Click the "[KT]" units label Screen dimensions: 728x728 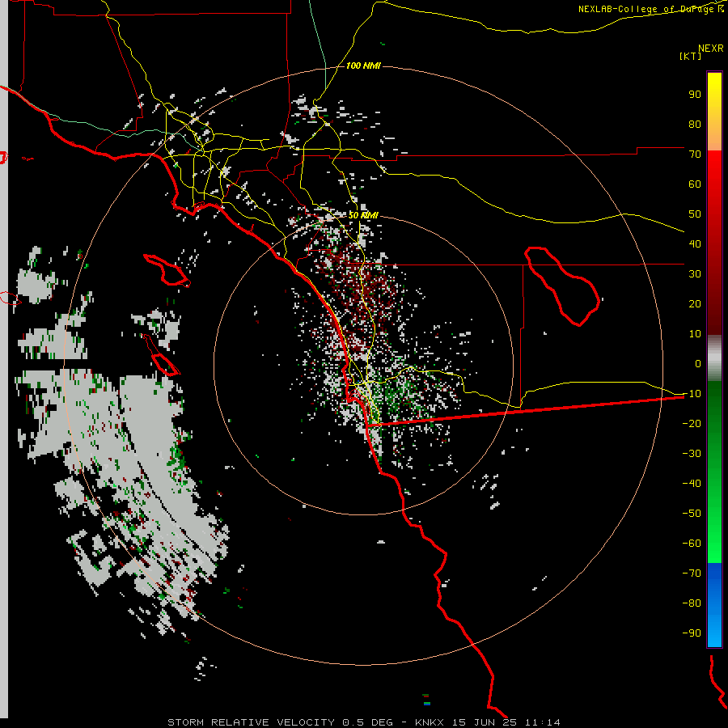[x=690, y=56]
